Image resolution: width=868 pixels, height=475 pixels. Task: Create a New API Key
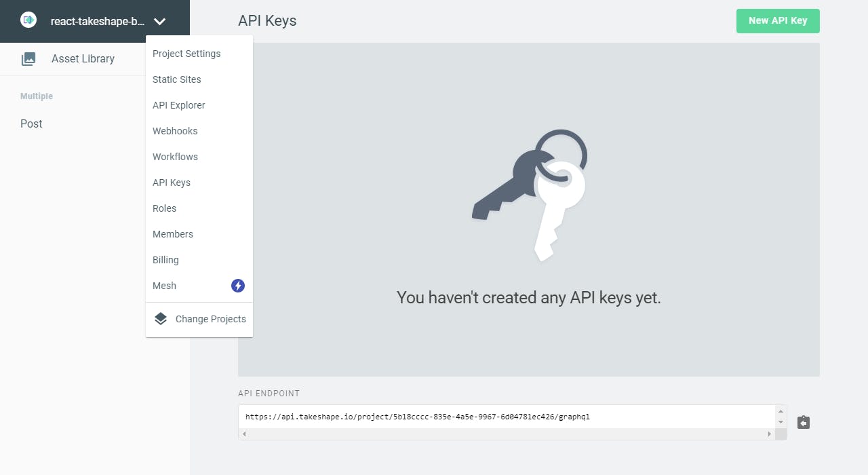click(778, 21)
